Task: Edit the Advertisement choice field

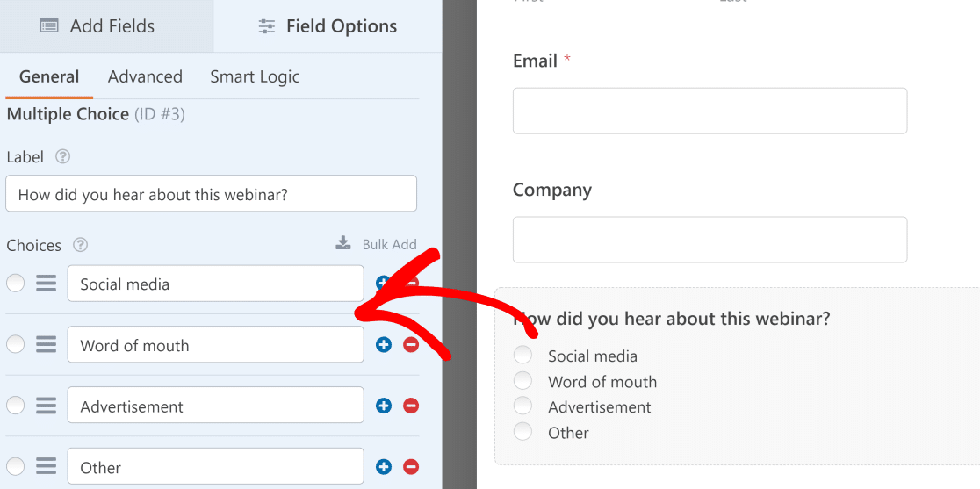Action: click(x=216, y=406)
